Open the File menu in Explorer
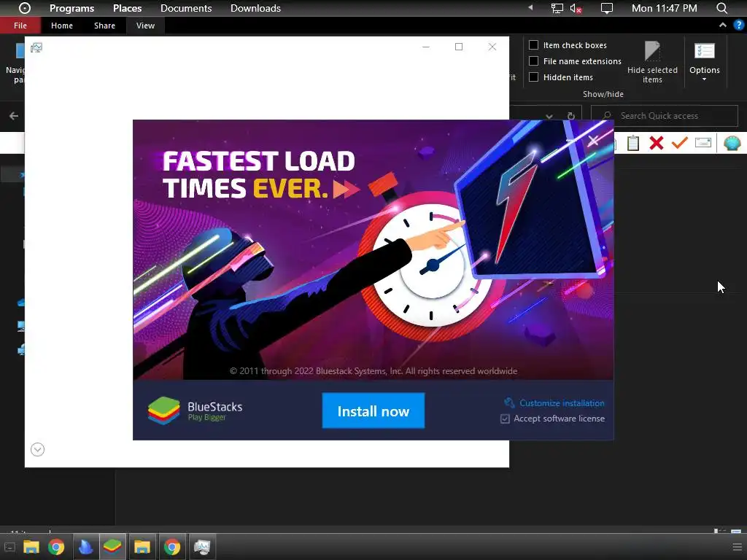This screenshot has width=747, height=560. pos(20,26)
